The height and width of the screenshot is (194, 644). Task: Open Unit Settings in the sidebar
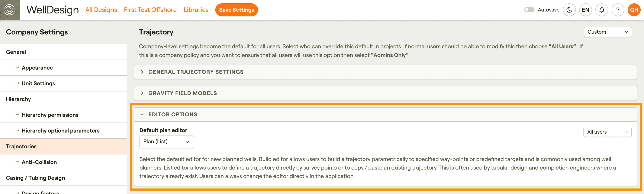pyautogui.click(x=38, y=83)
